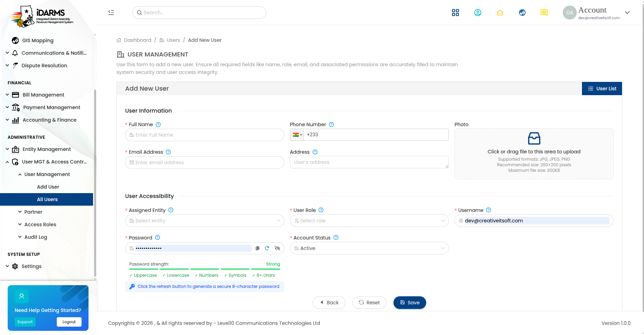This screenshot has height=335, width=644.
Task: Expand Bill Management in sidebar
Action: 46,95
